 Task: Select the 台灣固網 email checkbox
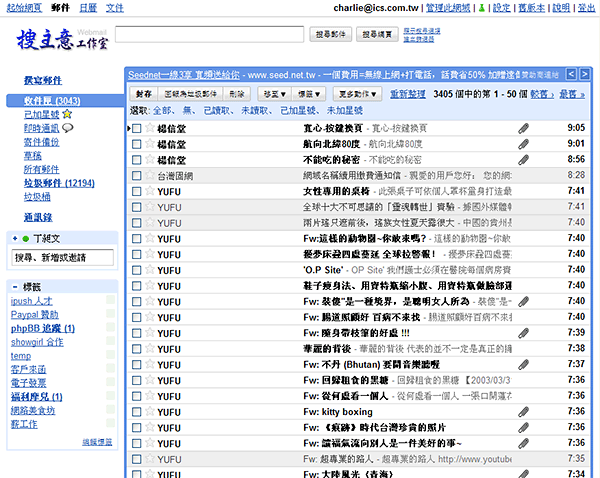[137, 176]
